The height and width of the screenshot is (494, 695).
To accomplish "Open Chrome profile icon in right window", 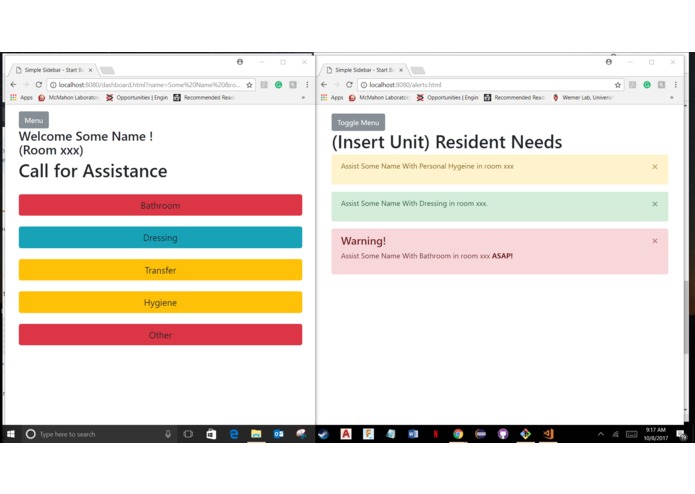I will coord(609,62).
